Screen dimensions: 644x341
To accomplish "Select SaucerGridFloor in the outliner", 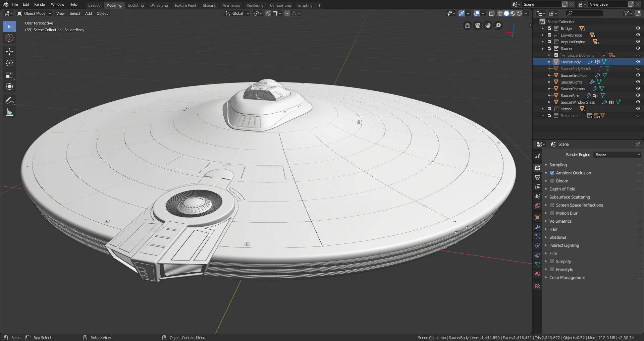I will (574, 75).
